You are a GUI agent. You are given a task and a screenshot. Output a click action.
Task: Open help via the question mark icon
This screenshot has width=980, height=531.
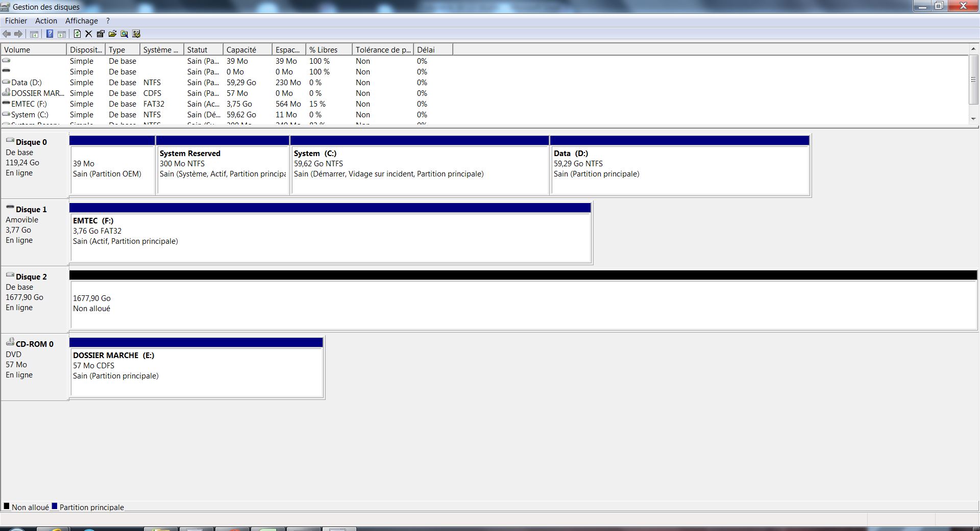click(x=50, y=34)
